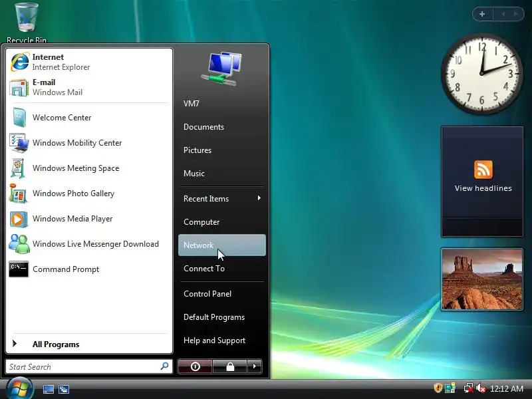The image size is (532, 399).
Task: Click the Start Search input field
Action: click(x=89, y=366)
